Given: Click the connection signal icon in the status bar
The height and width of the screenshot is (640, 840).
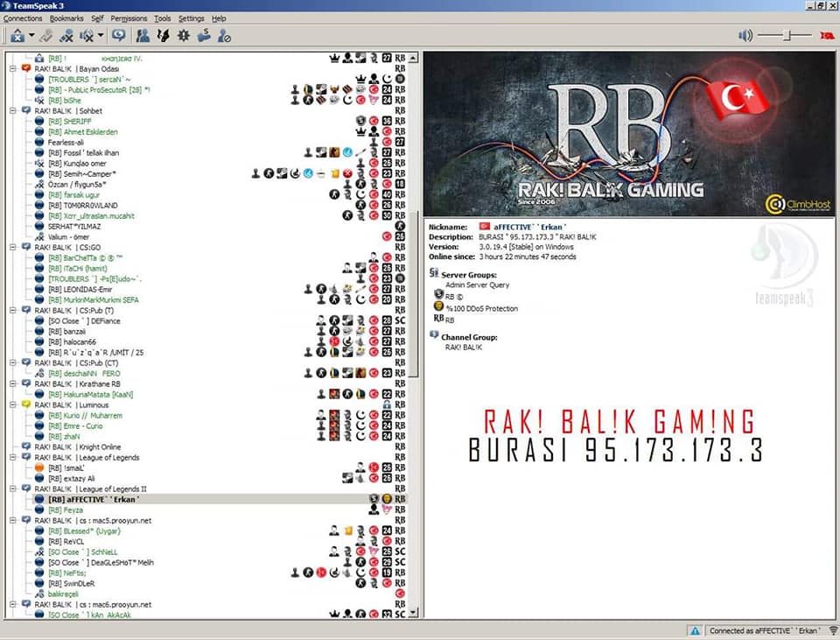Looking at the screenshot, I should pyautogui.click(x=832, y=631).
